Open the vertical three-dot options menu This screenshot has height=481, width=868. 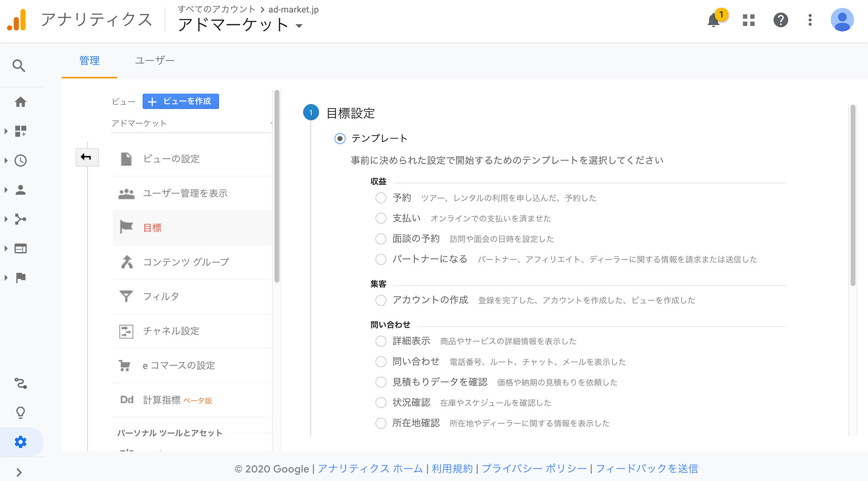810,20
